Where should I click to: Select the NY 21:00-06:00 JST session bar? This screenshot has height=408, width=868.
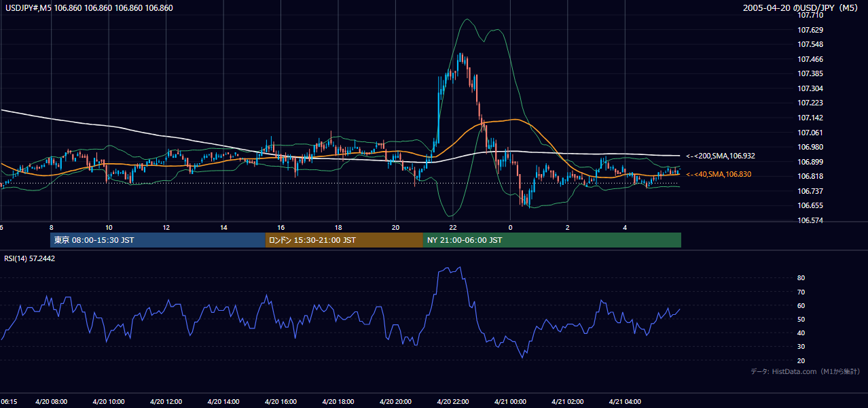point(552,240)
